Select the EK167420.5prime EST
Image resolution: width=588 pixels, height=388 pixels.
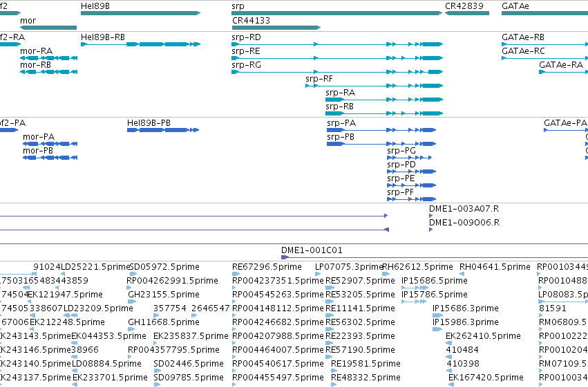(451, 385)
